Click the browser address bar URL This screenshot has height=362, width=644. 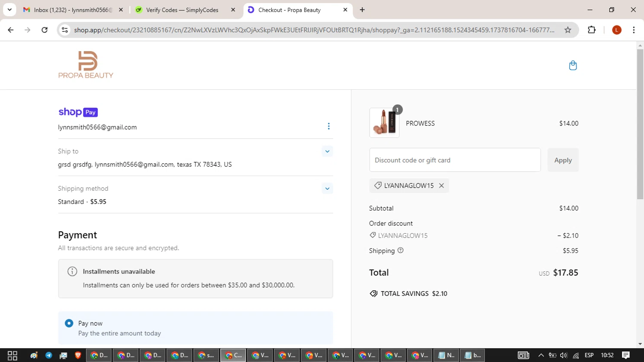[x=314, y=30]
